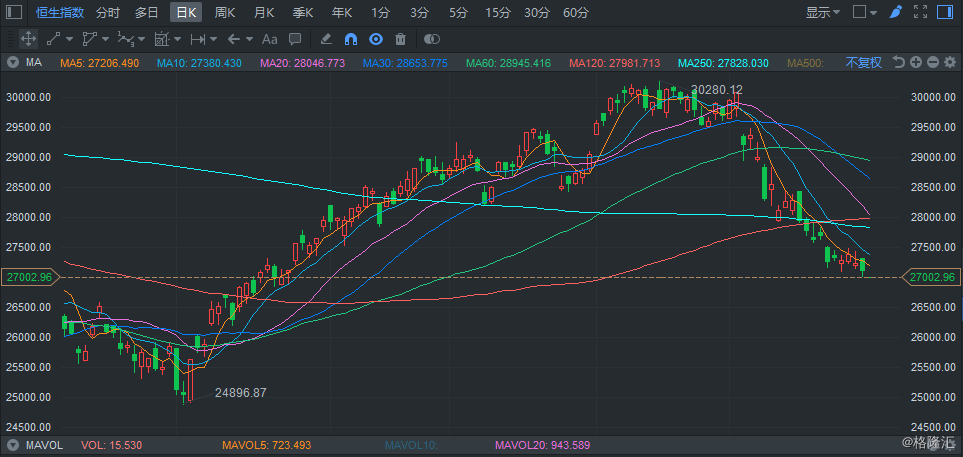Switch to 月K chart
This screenshot has width=963, height=457.
(264, 12)
